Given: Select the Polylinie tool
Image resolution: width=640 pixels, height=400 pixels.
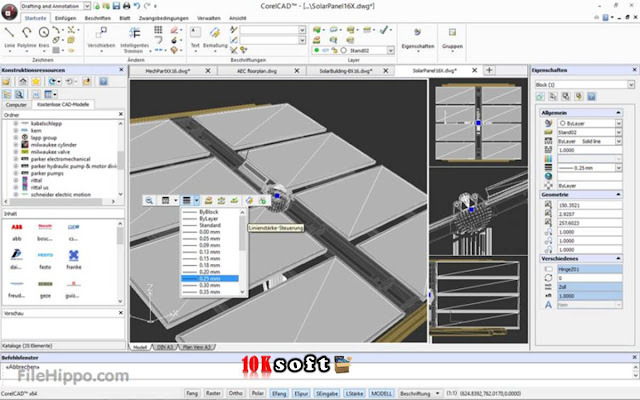Looking at the screenshot, I should click(27, 37).
